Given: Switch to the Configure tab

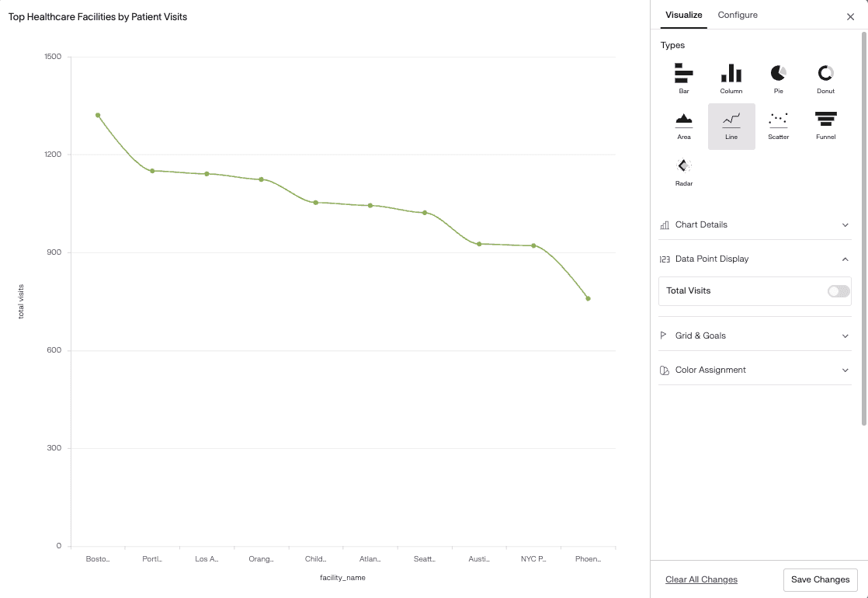Looking at the screenshot, I should click(737, 15).
